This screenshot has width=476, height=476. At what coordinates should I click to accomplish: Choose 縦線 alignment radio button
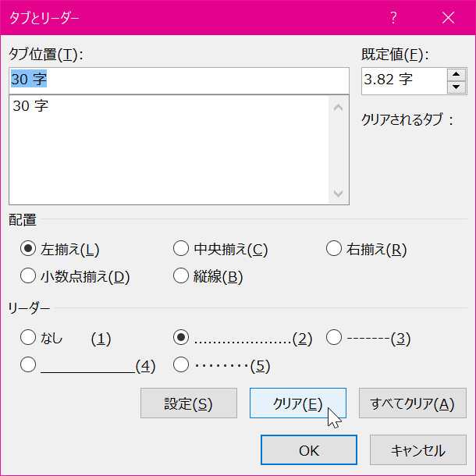tap(181, 276)
